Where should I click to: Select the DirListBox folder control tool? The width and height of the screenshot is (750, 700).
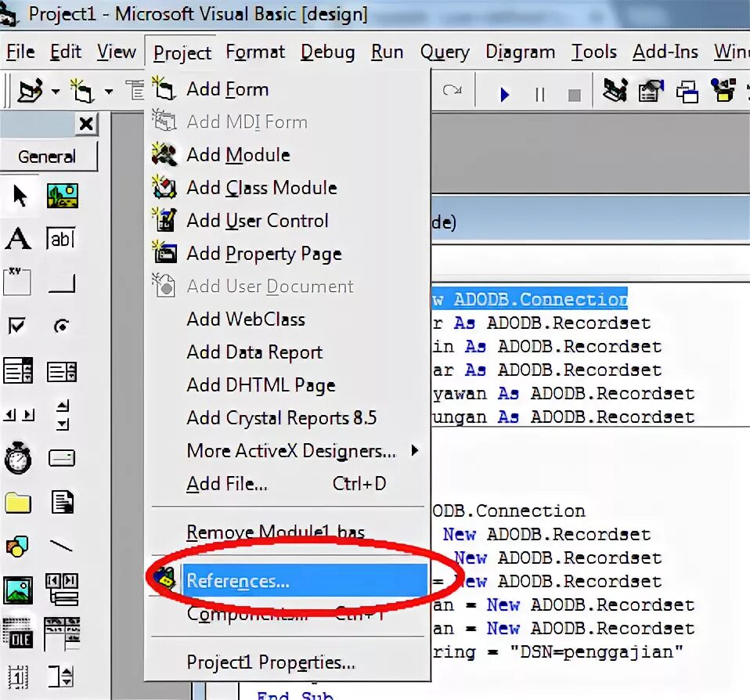18,503
